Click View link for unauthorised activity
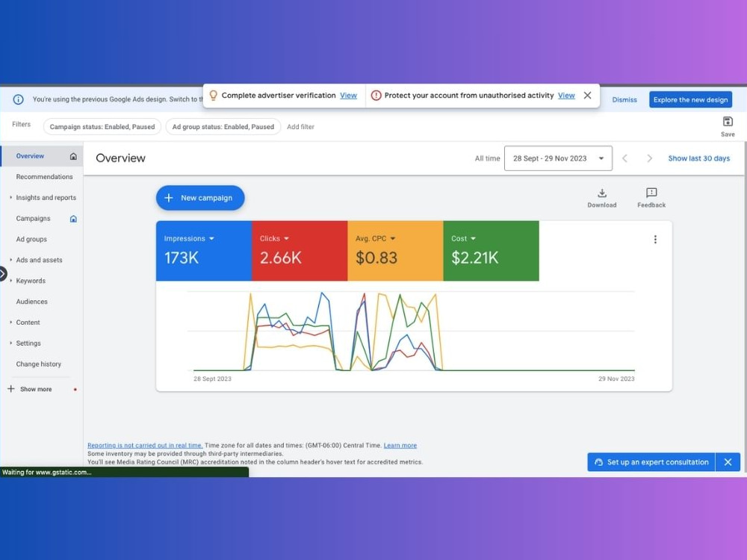Screen dimensions: 747x560 coord(566,96)
